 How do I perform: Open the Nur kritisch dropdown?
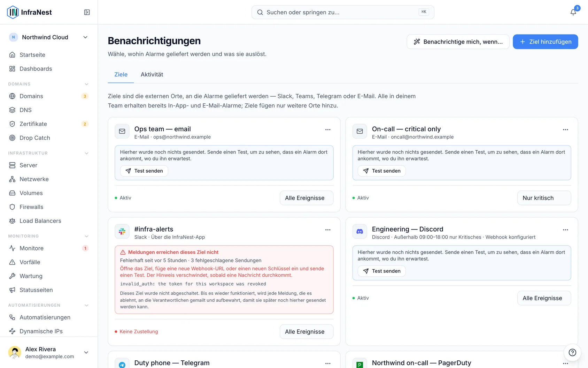[x=544, y=198]
